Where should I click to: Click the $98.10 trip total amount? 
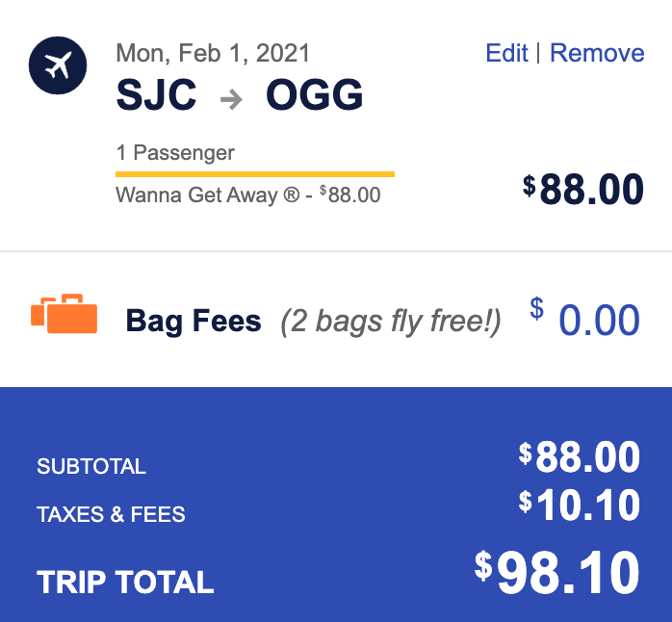tap(557, 572)
